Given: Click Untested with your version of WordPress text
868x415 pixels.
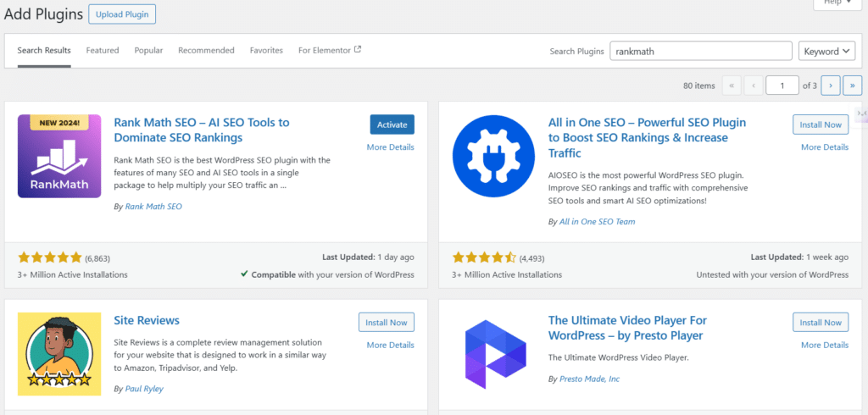Looking at the screenshot, I should pyautogui.click(x=772, y=274).
